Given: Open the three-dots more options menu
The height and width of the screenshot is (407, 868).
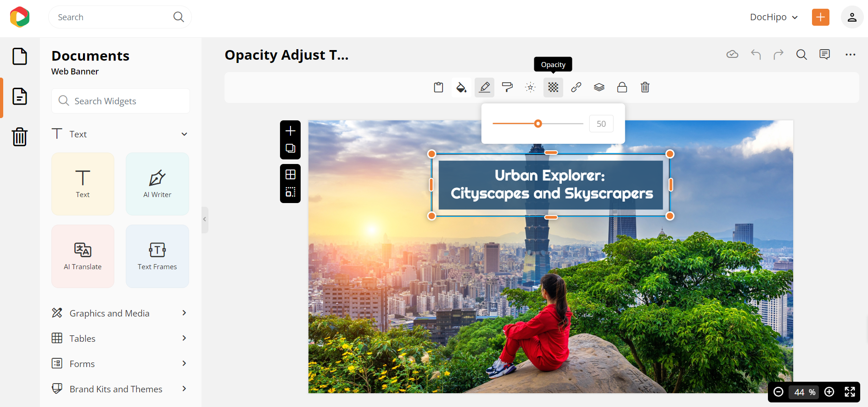Looking at the screenshot, I should [850, 55].
